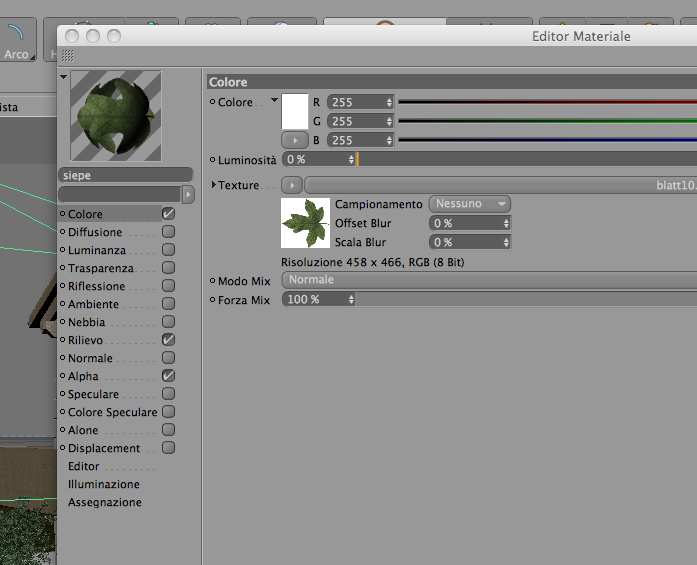Click the Luminosità percentage field
This screenshot has width=697, height=565.
(x=315, y=160)
